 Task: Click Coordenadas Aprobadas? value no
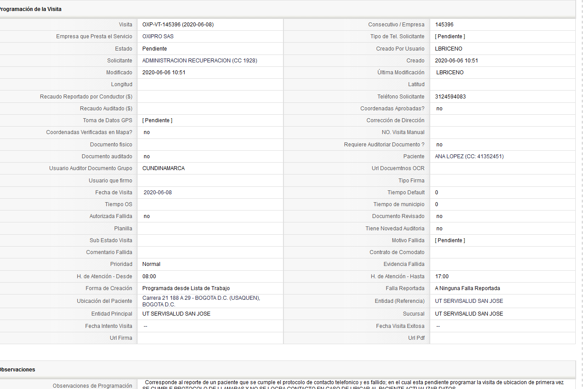(439, 109)
